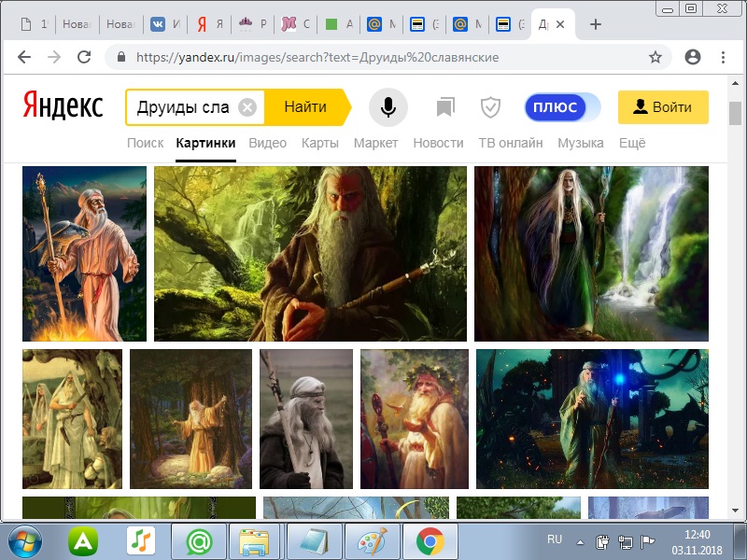Open the gray-haired man with headband photo
747x560 pixels.
click(306, 419)
